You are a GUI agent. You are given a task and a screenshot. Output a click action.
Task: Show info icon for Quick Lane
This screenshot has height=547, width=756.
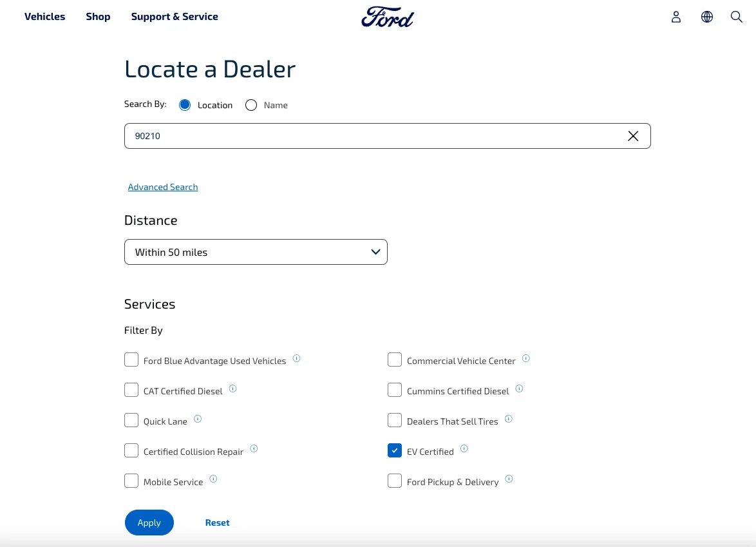point(198,419)
